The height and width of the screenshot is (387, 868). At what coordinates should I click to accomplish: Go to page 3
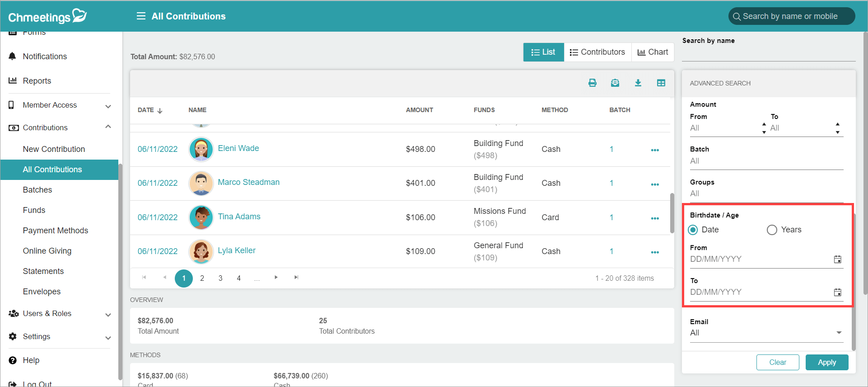pos(220,278)
